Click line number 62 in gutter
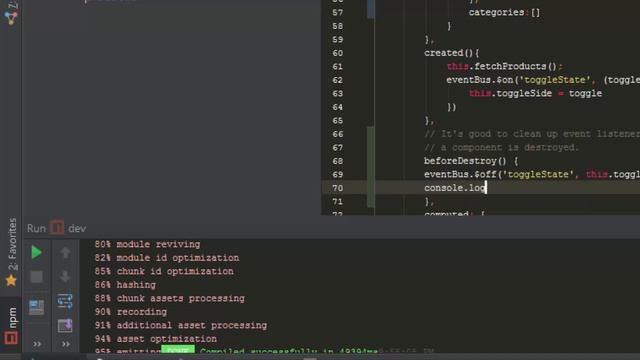 338,80
